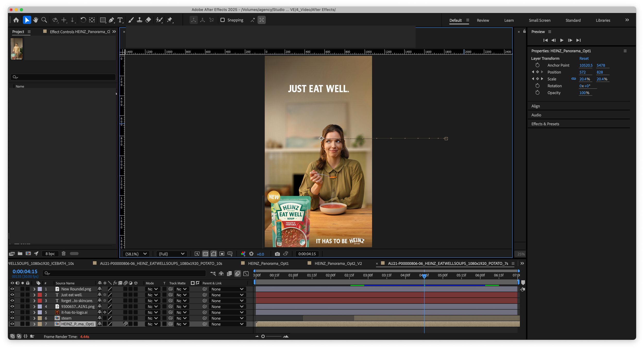Screen dimensions: 644x349
Task: Expand the Just eat well. layer
Action: [x=34, y=295]
